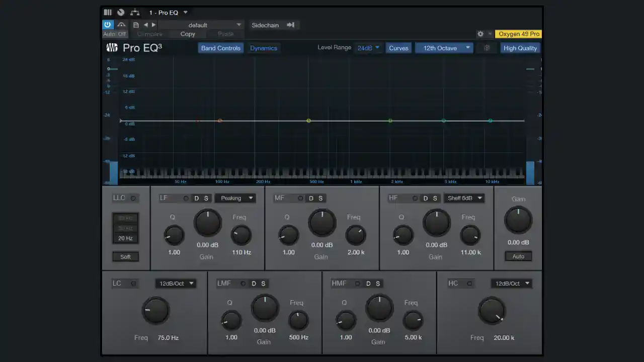The image size is (644, 362).
Task: Open the settings gear icon
Action: tap(480, 34)
